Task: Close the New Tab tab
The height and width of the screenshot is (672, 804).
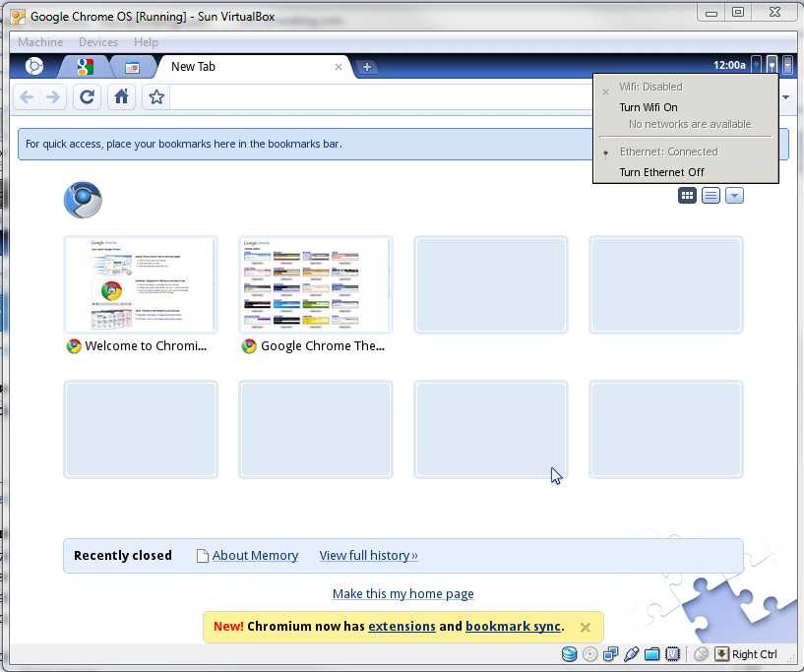Action: [x=338, y=67]
